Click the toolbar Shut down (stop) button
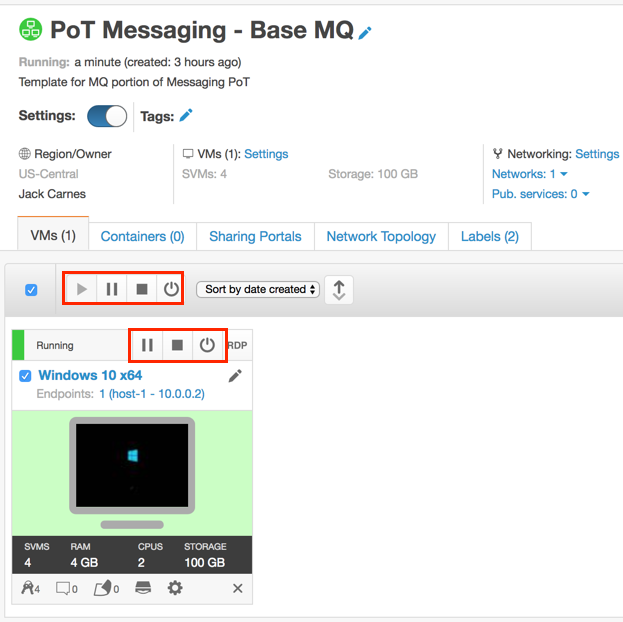The height and width of the screenshot is (622, 623). (141, 289)
